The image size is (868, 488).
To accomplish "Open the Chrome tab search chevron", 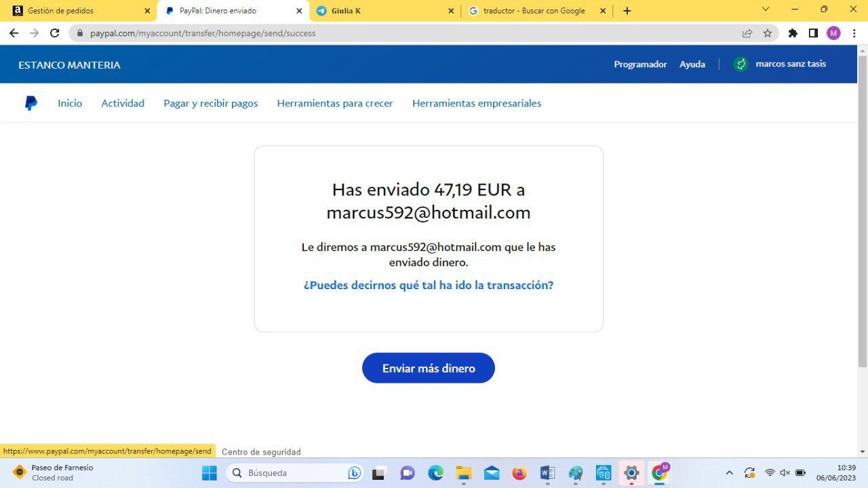I will (x=766, y=10).
